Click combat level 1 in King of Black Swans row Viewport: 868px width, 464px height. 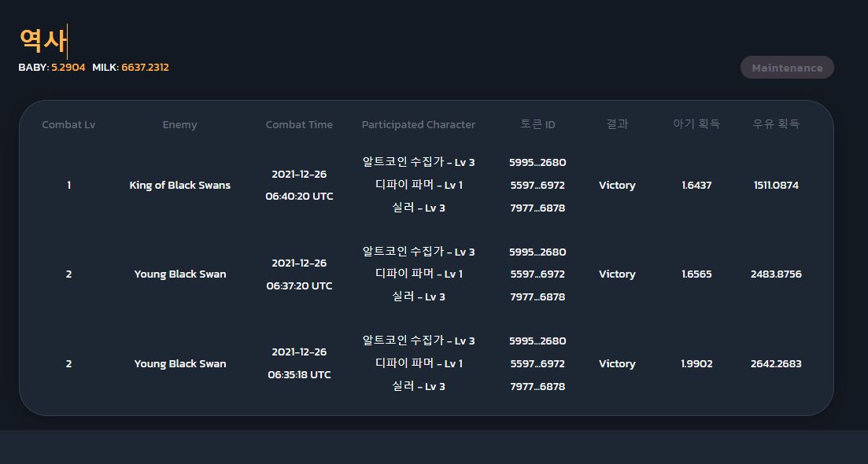(x=68, y=186)
